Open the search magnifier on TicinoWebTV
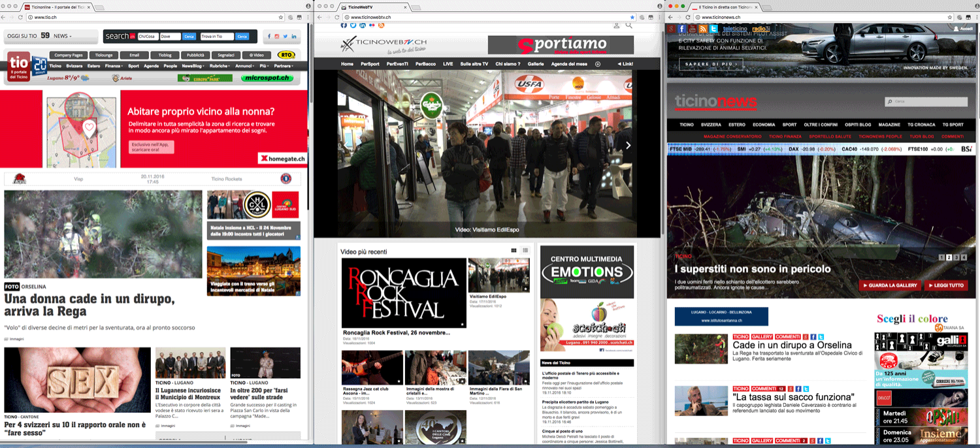 point(629,25)
